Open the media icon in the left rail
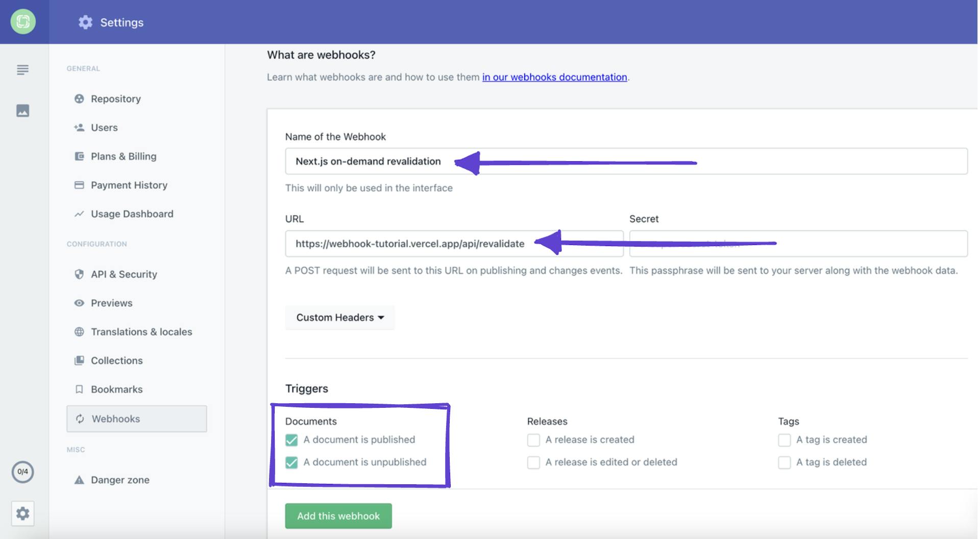 click(x=23, y=110)
